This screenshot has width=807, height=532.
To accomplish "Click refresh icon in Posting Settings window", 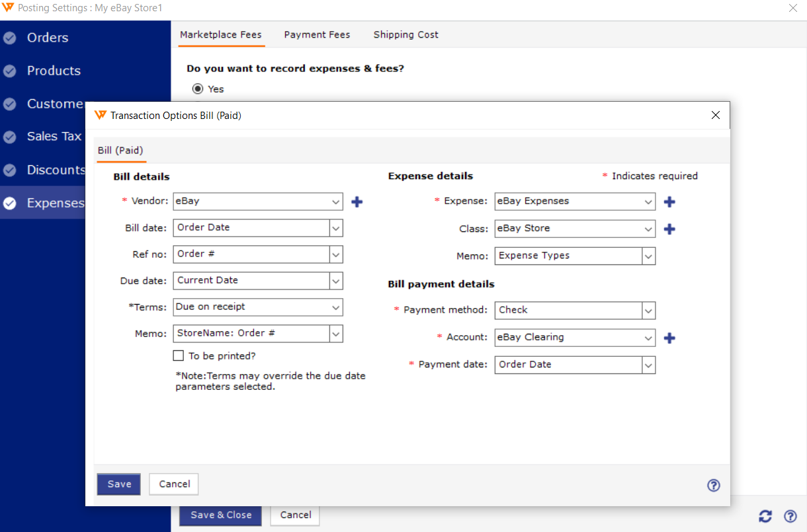I will click(765, 516).
